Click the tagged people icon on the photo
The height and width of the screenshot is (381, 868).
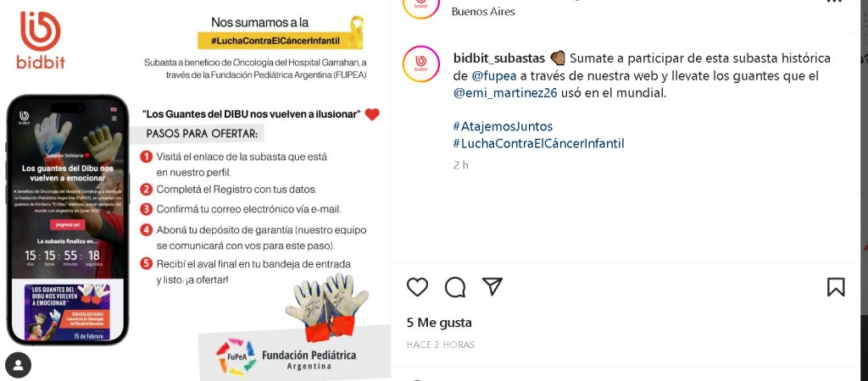click(x=19, y=365)
